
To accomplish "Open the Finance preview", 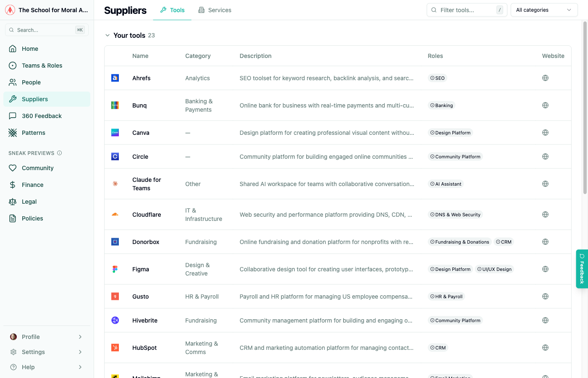I will (47, 185).
